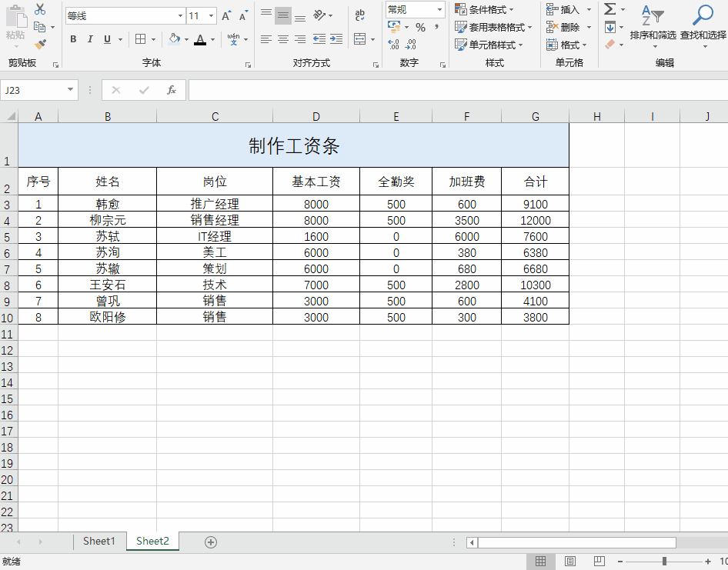Switch to the Sheet1 tab

(99, 541)
